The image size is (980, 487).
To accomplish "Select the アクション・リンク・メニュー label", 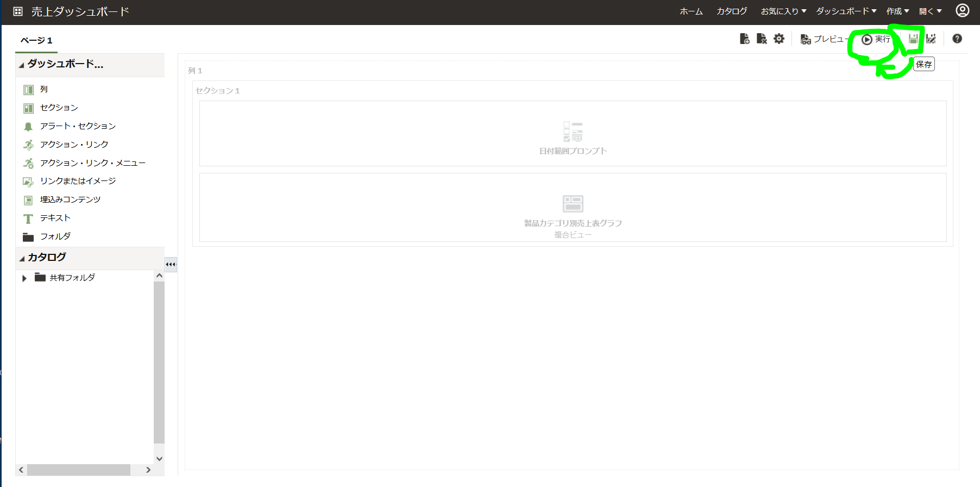I will point(92,163).
